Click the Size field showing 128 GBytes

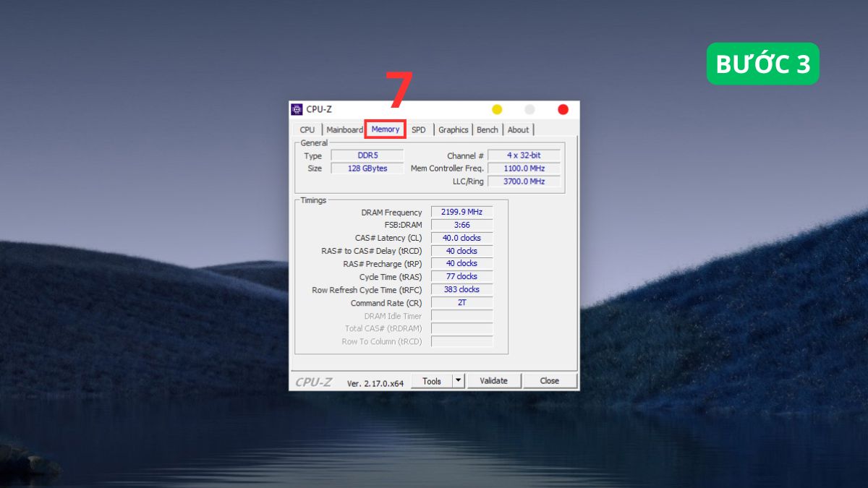pyautogui.click(x=367, y=168)
